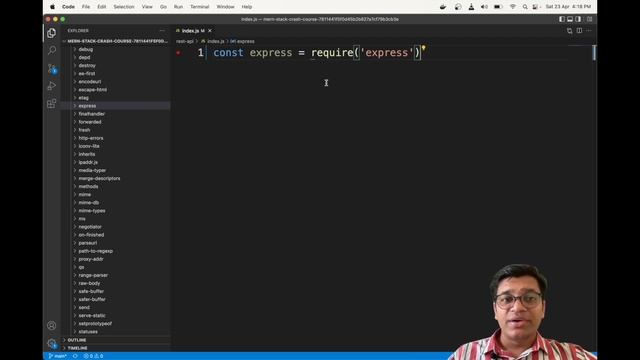Open Spotlight search in menu bar
The height and width of the screenshot is (360, 640).
click(525, 7)
